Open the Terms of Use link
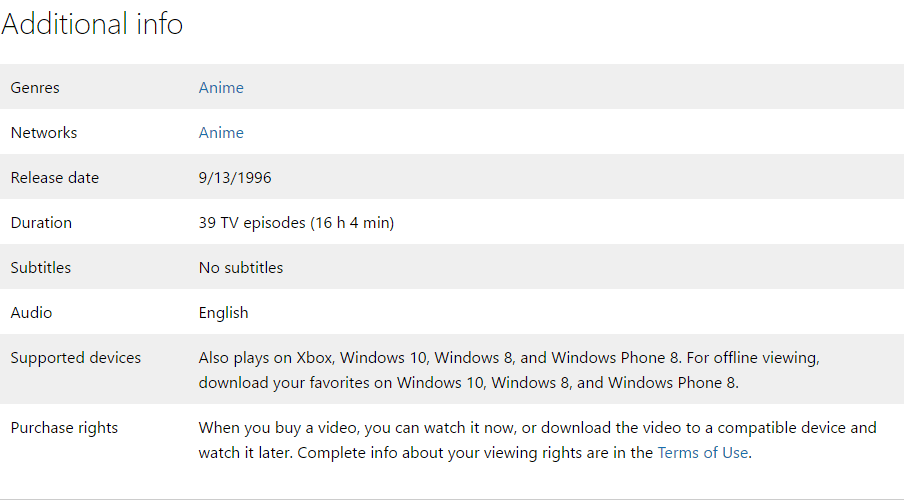The width and height of the screenshot is (904, 500). pos(702,452)
